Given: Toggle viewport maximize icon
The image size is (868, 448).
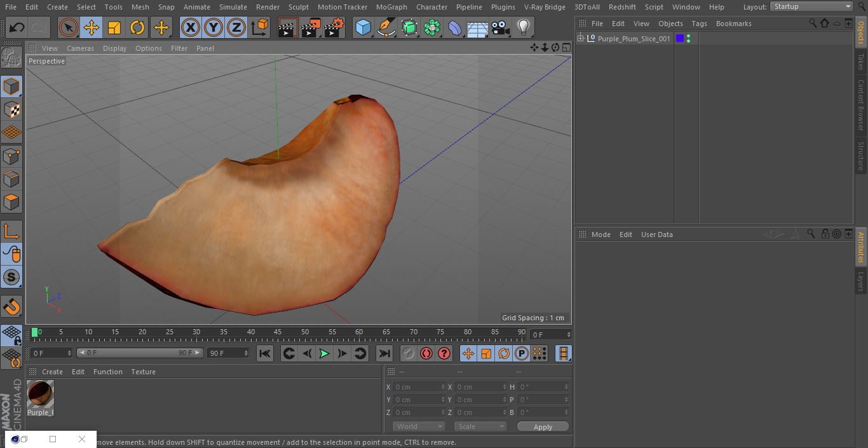Looking at the screenshot, I should (x=566, y=48).
